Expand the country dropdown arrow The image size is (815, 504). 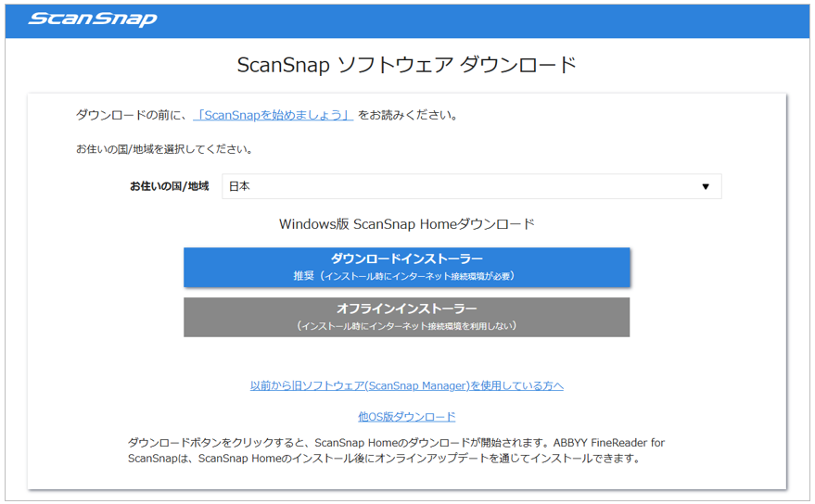[705, 186]
